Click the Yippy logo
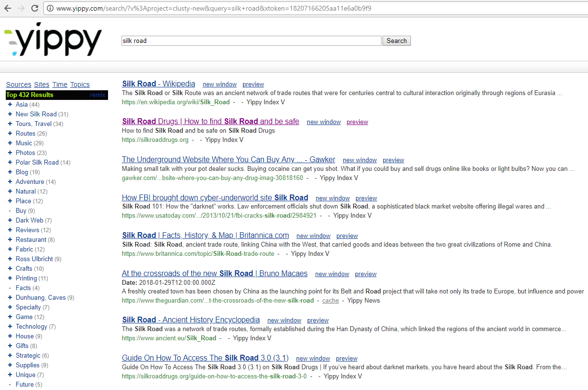 [53, 39]
